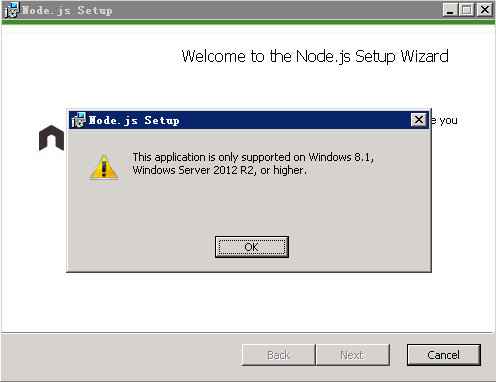Viewport: 496px width, 382px height.
Task: Click the Cancel button in the setup wizard
Action: coord(443,355)
